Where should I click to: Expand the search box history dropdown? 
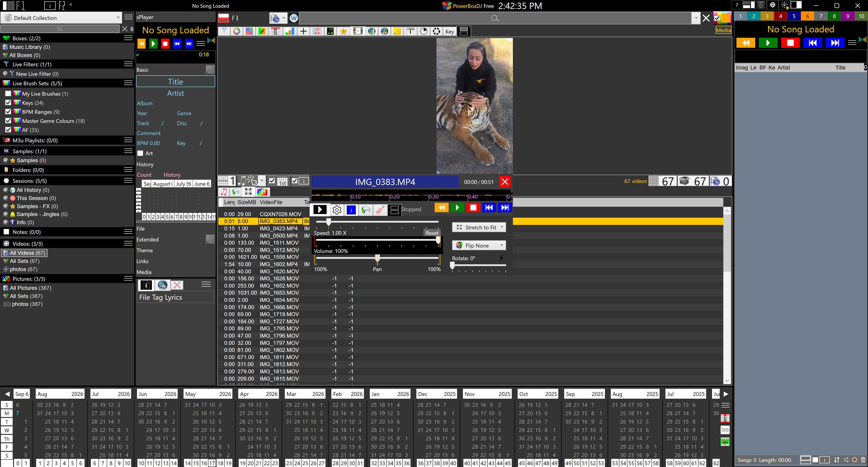point(696,18)
